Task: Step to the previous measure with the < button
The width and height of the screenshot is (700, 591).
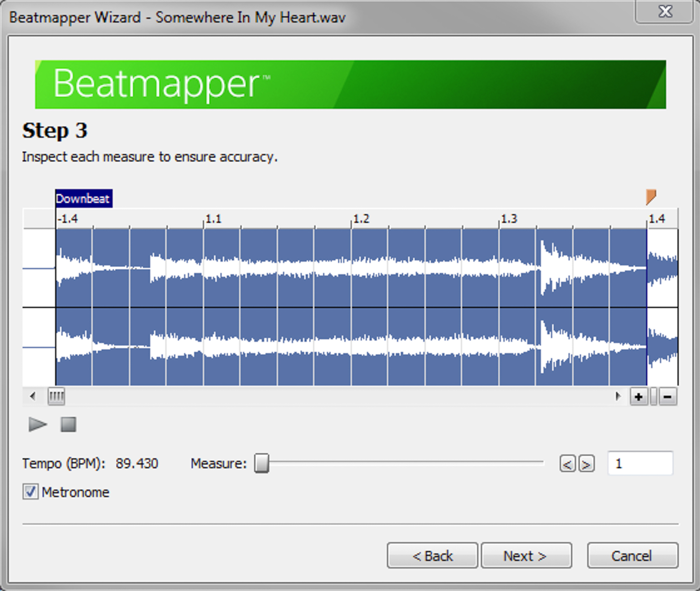Action: click(x=567, y=463)
